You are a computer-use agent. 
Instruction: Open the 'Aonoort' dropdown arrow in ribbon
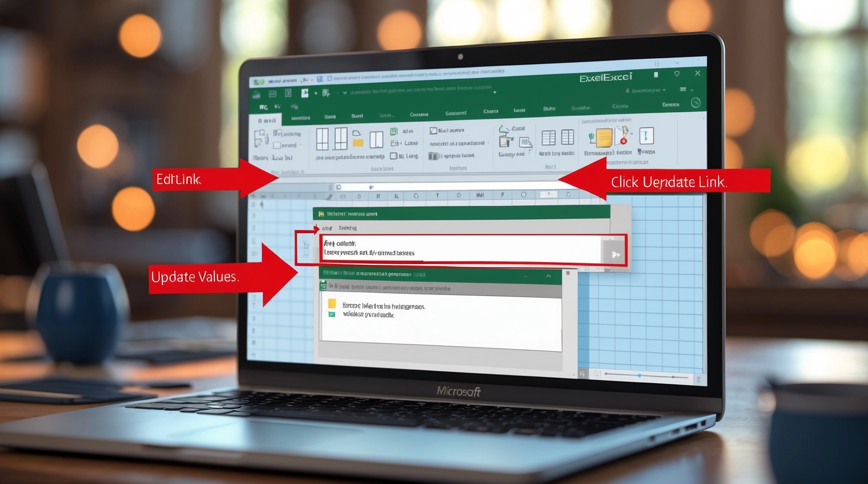tap(488, 143)
